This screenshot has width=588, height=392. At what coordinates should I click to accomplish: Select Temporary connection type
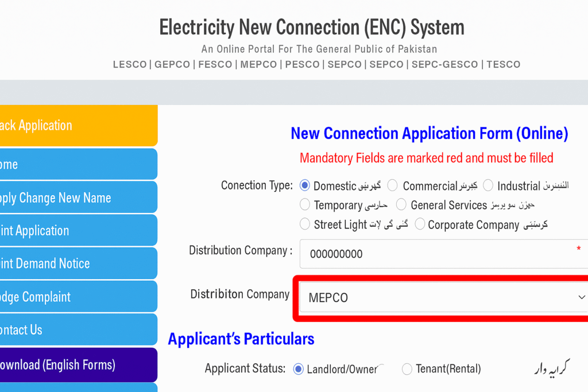[305, 205]
